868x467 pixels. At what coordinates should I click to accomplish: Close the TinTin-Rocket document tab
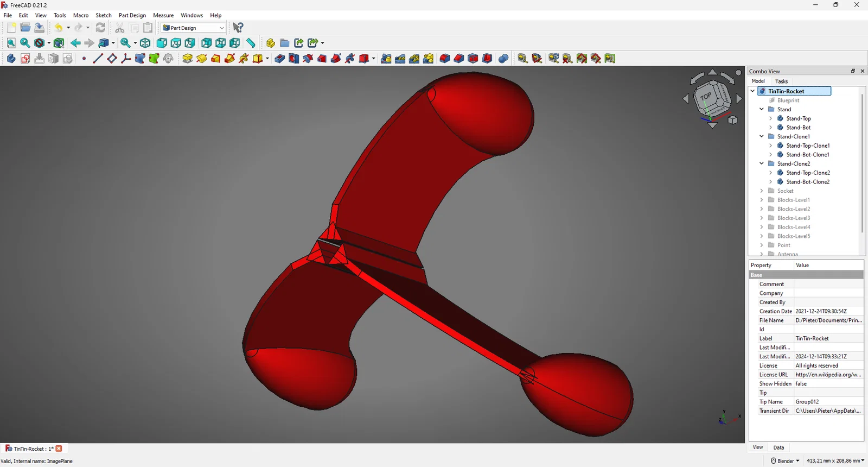pyautogui.click(x=59, y=449)
